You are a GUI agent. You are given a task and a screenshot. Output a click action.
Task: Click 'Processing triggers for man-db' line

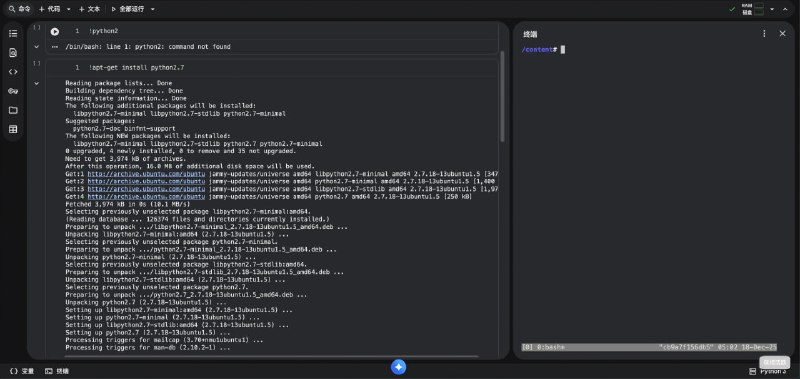pyautogui.click(x=148, y=348)
